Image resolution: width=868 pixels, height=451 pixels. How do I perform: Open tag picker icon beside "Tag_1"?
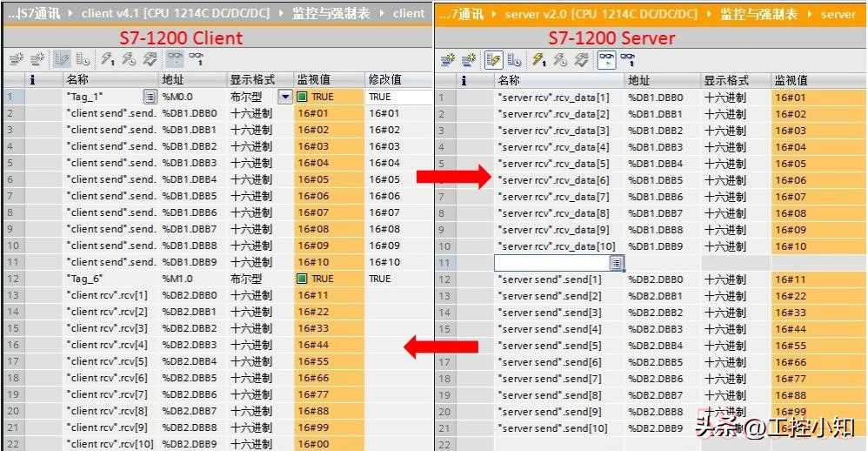150,97
